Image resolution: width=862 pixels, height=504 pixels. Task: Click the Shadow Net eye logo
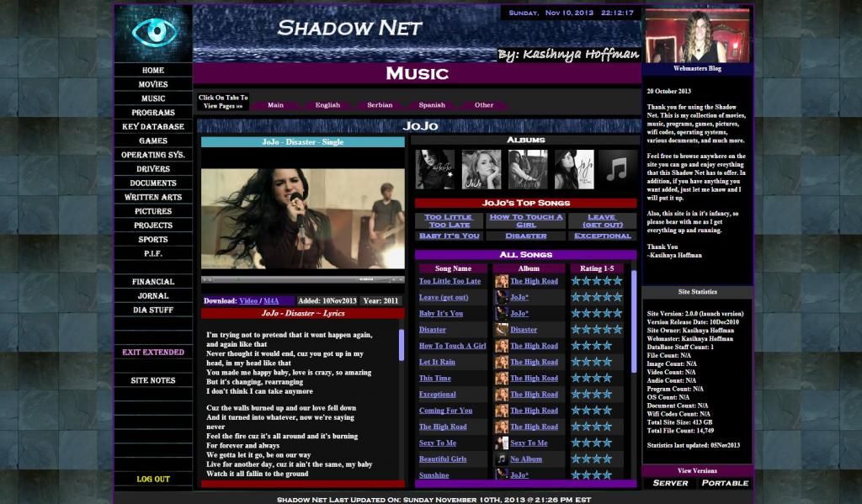[x=153, y=33]
